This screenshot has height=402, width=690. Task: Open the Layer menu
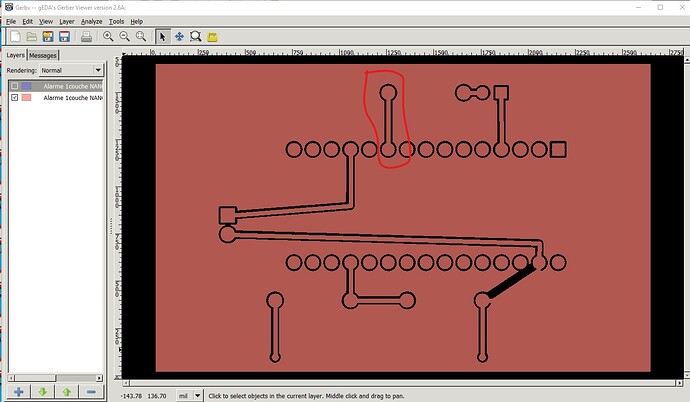point(67,21)
